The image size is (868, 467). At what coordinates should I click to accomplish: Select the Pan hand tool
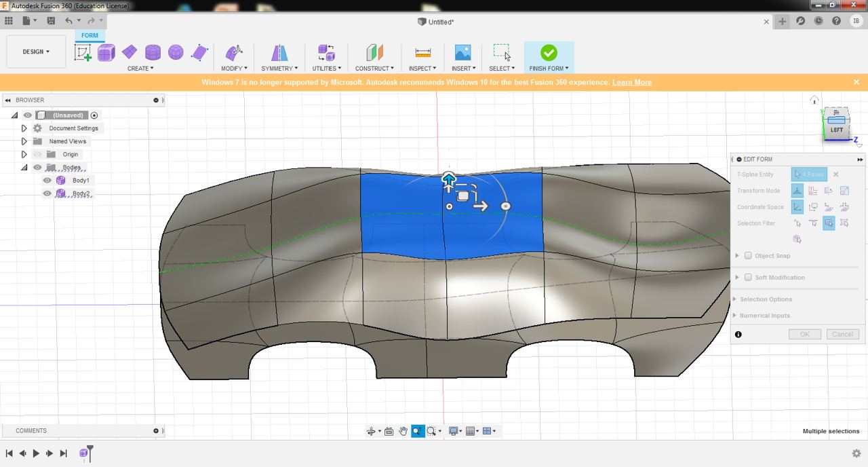click(x=403, y=431)
